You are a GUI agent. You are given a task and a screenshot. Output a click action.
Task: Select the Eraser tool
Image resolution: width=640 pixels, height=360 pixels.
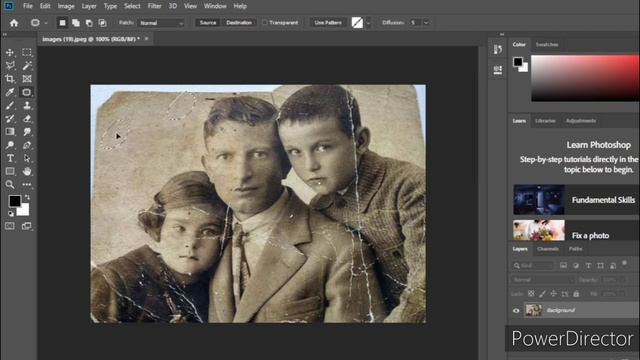[x=27, y=119]
